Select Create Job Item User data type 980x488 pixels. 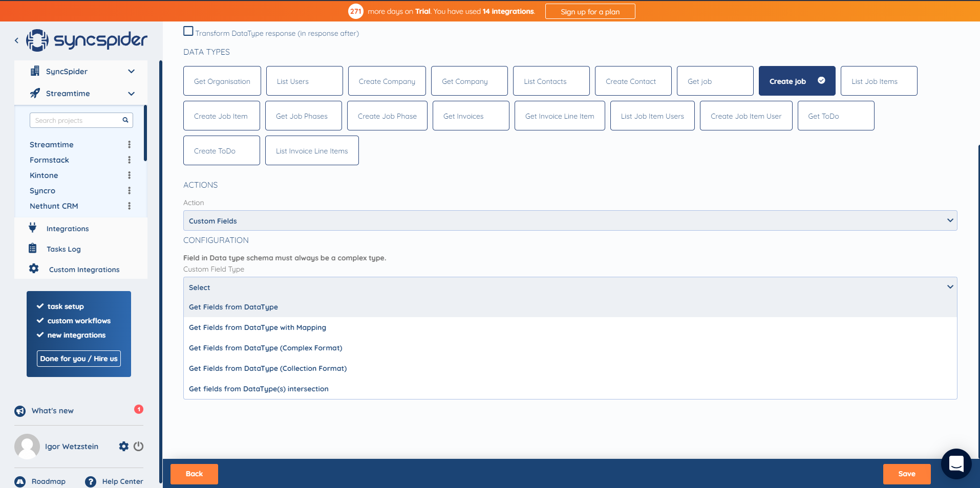tap(746, 116)
